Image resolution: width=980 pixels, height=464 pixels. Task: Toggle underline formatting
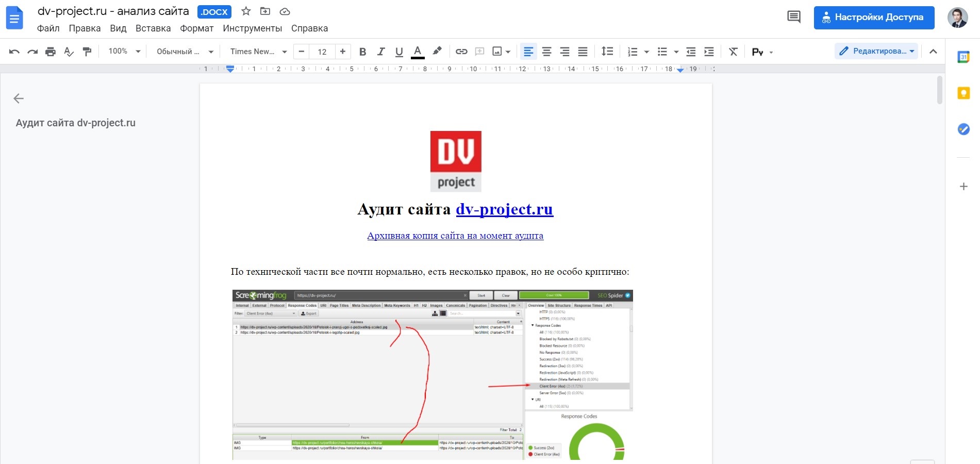(x=398, y=51)
